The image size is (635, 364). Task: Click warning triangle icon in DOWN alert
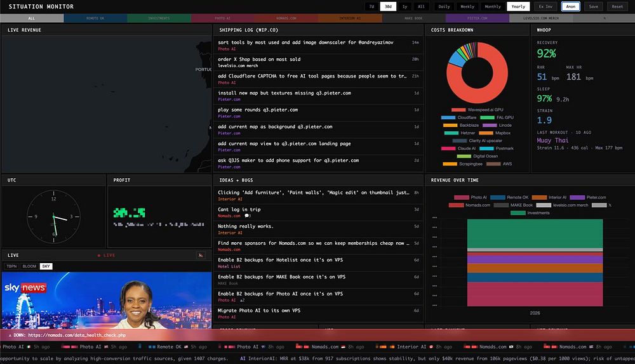pos(10,335)
